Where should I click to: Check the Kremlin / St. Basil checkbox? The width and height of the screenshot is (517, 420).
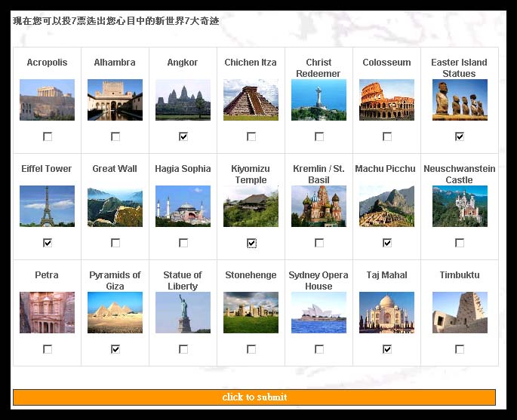319,243
